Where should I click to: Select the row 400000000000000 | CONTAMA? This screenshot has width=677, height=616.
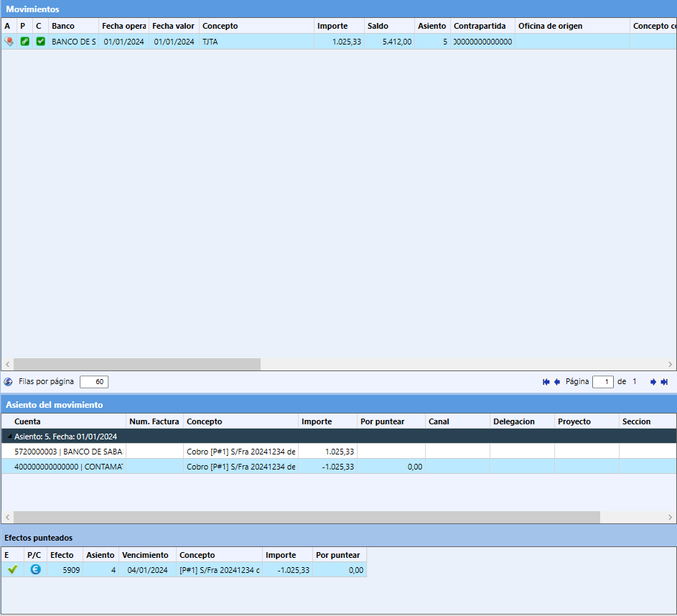(339, 467)
